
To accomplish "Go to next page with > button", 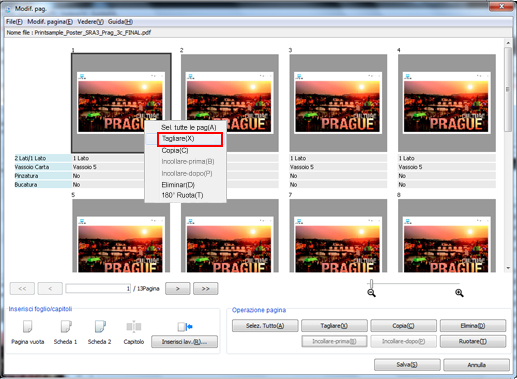I will (x=178, y=289).
